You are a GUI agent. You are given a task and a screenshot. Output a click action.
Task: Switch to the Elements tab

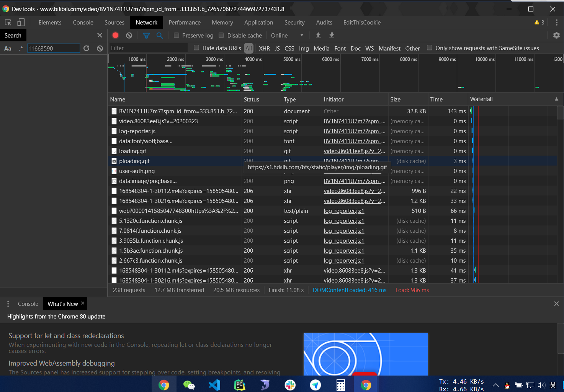click(50, 23)
